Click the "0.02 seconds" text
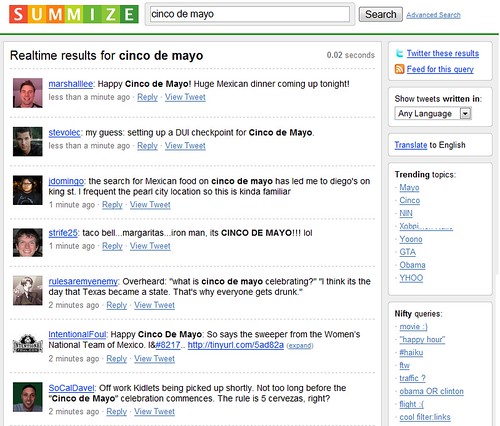The image size is (500, 426). [x=351, y=55]
